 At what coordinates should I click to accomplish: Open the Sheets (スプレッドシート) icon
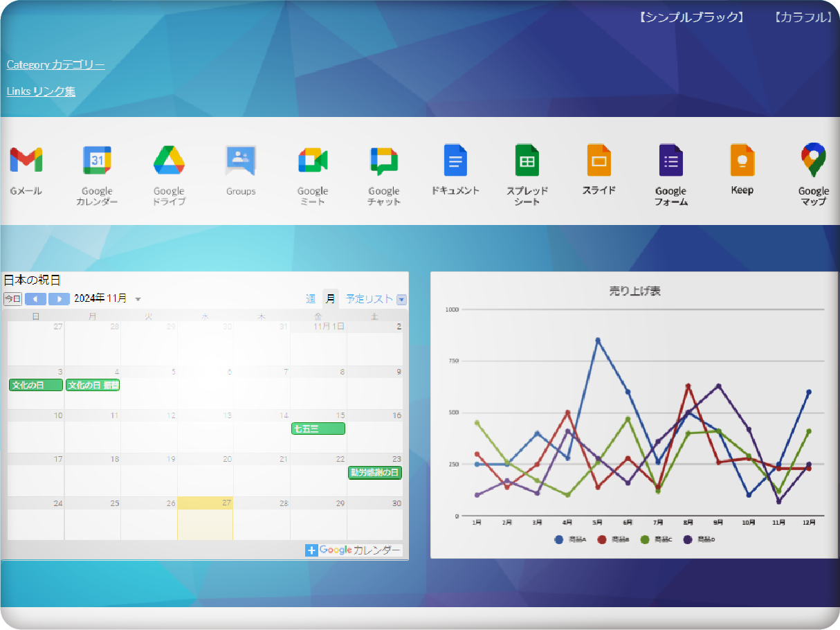[527, 160]
